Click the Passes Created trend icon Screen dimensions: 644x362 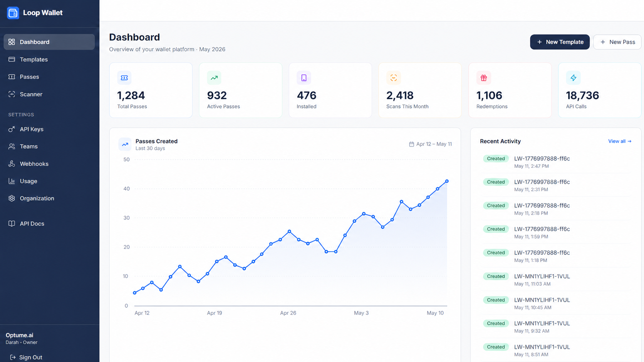[125, 144]
